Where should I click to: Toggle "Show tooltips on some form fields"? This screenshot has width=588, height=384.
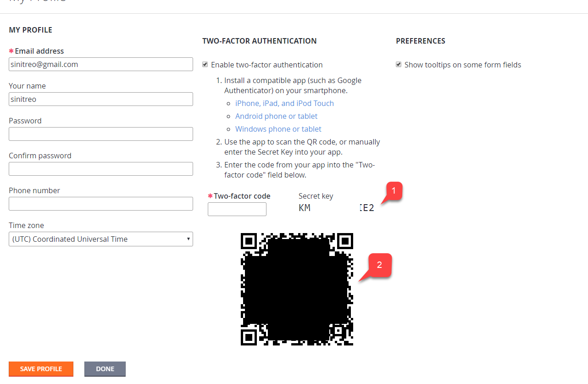(x=399, y=65)
